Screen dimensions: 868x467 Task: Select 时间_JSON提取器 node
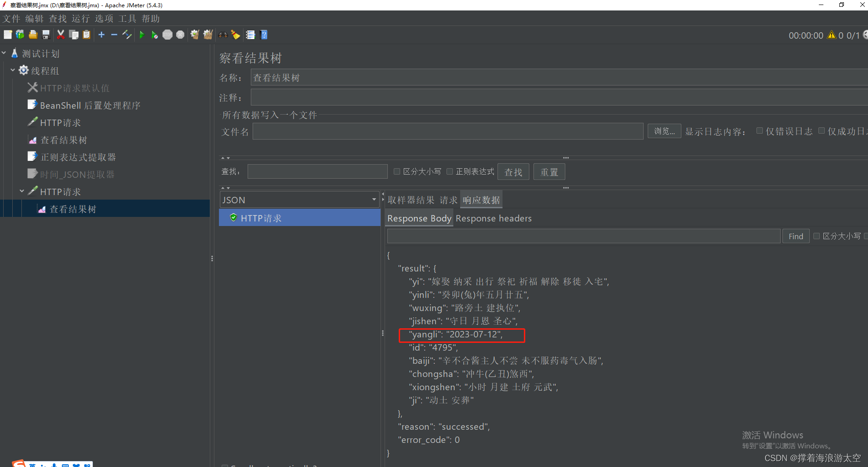[x=77, y=175]
